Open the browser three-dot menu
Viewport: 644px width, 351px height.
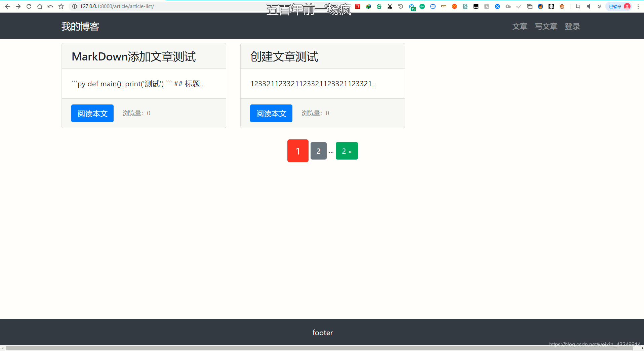point(638,6)
